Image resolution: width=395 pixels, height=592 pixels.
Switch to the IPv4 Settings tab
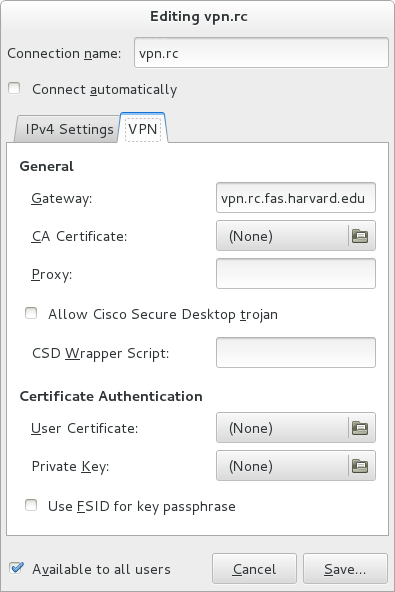[x=67, y=129]
